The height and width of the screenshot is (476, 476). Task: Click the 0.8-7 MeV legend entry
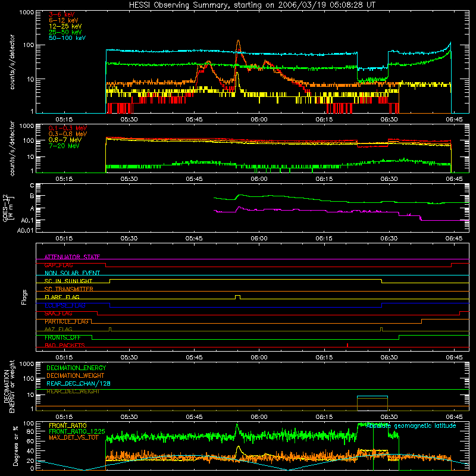point(64,140)
